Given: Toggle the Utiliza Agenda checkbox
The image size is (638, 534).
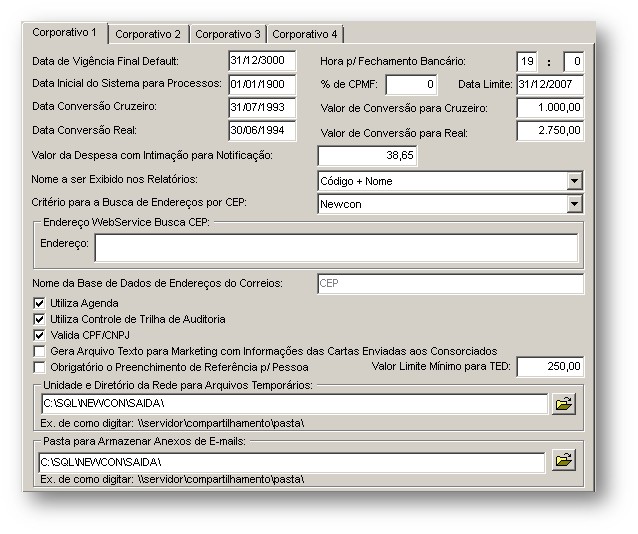Looking at the screenshot, I should [x=39, y=303].
